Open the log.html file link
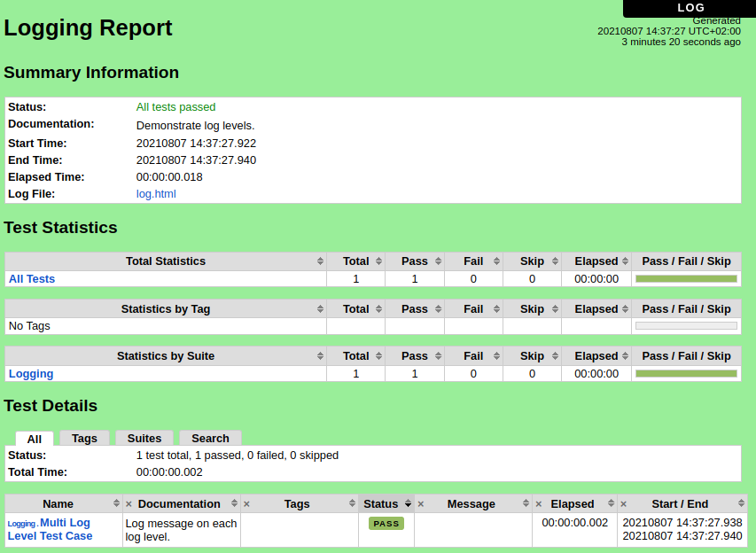Viewport: 756px width, 553px height. 156,194
